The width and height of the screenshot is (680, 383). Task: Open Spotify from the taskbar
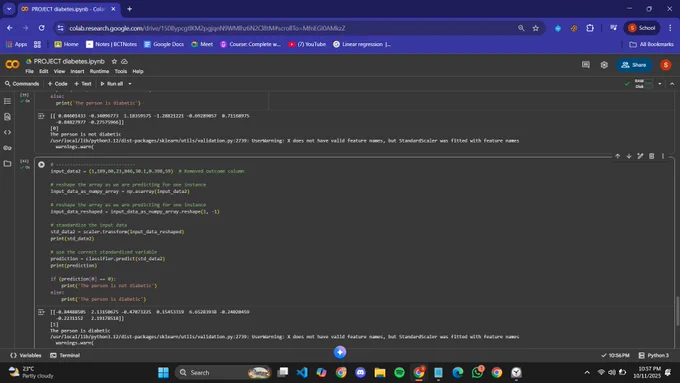pyautogui.click(x=399, y=373)
